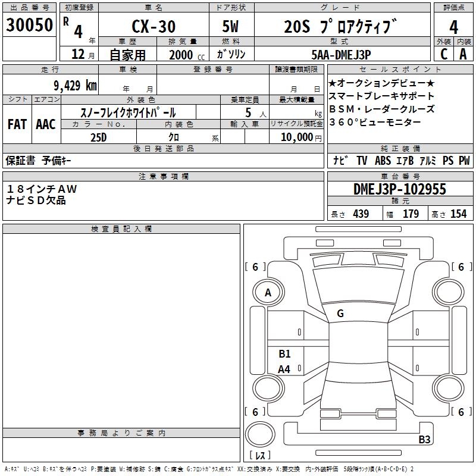The image size is (476, 476).
Task: Click the rear-right wheel on diagram
Action: 449,388
